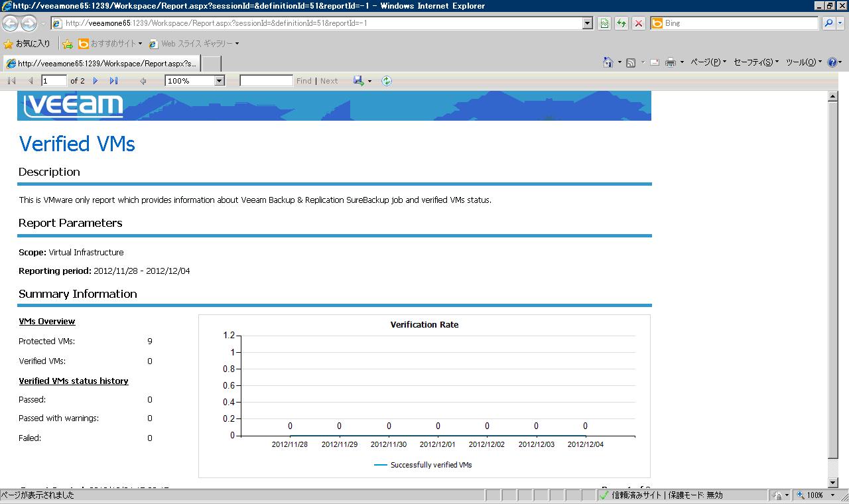The height and width of the screenshot is (504, 849).
Task: Open a new blank tab
Action: (211, 64)
